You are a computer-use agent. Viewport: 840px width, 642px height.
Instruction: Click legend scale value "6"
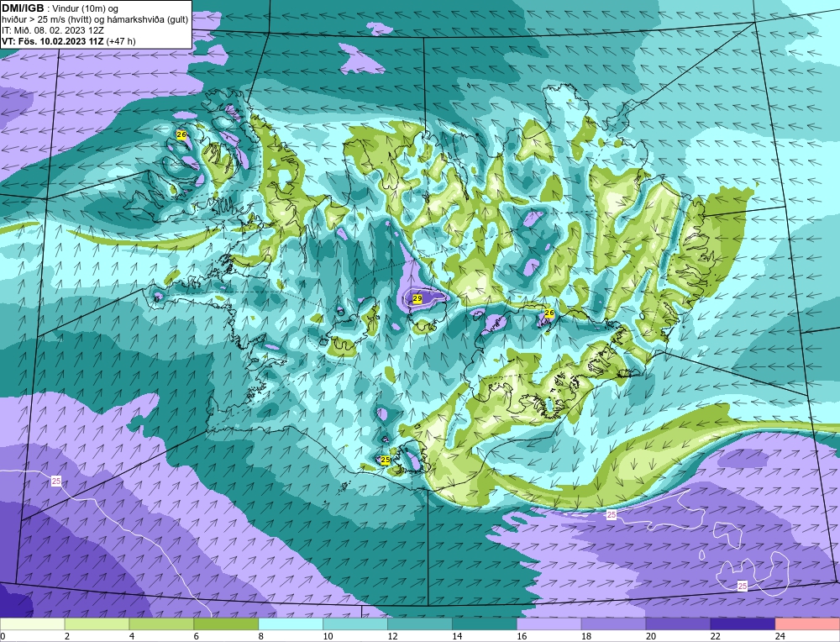197,636
